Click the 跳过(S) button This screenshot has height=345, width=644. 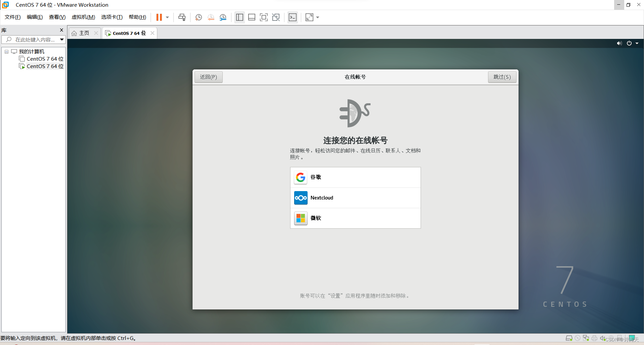(502, 77)
